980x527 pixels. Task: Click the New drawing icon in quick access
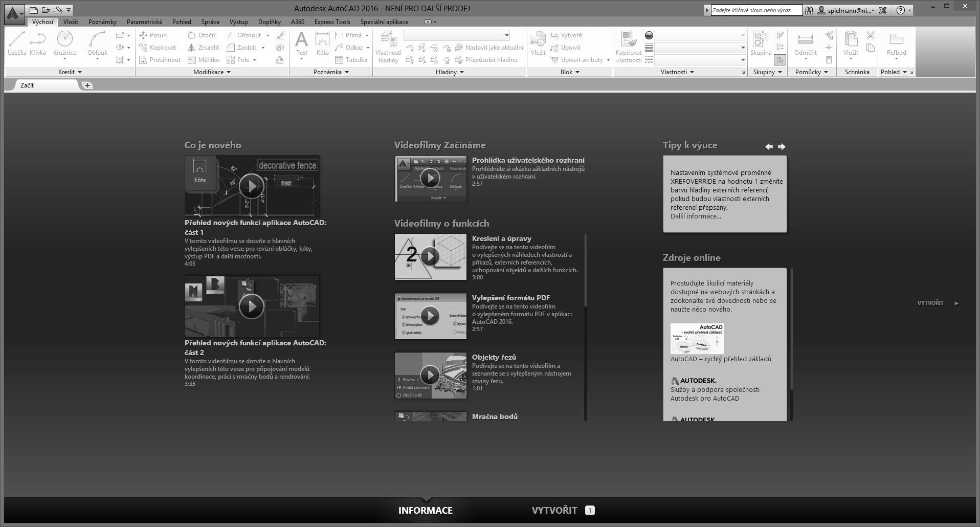tap(33, 10)
